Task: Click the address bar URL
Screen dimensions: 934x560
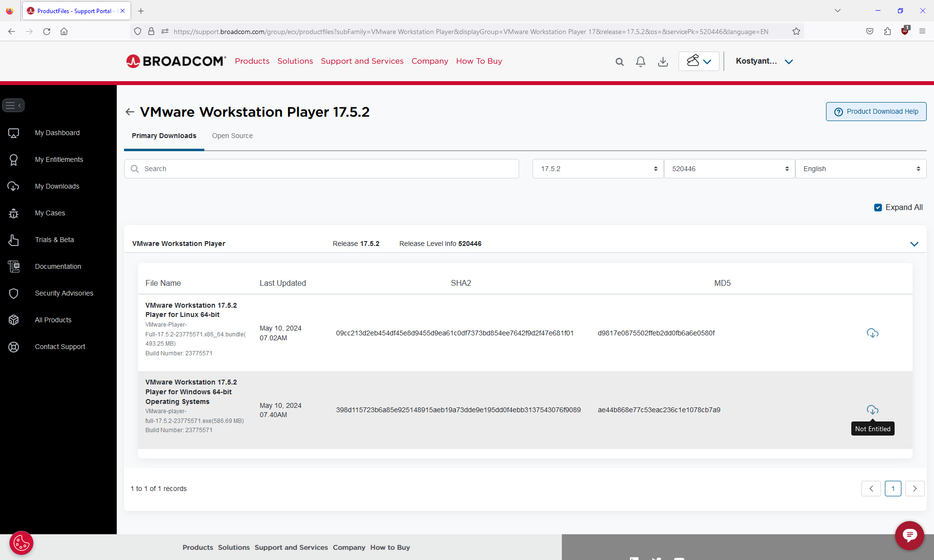Action: point(470,32)
